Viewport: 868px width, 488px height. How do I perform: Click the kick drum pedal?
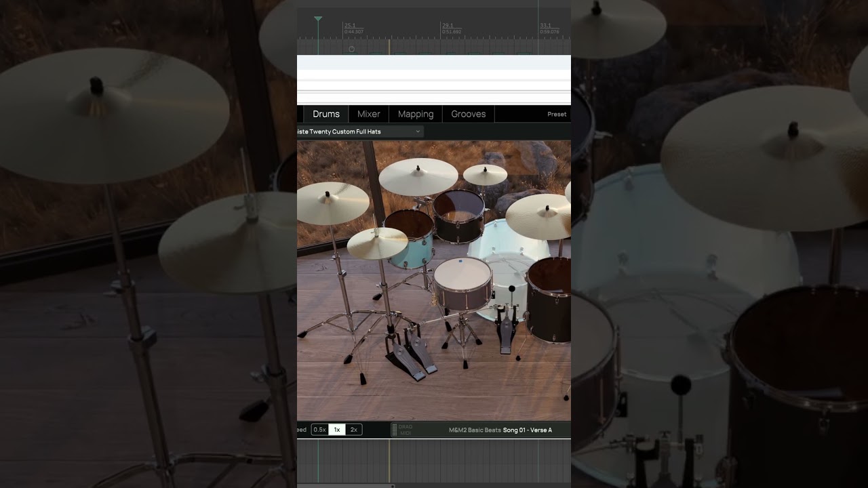506,331
